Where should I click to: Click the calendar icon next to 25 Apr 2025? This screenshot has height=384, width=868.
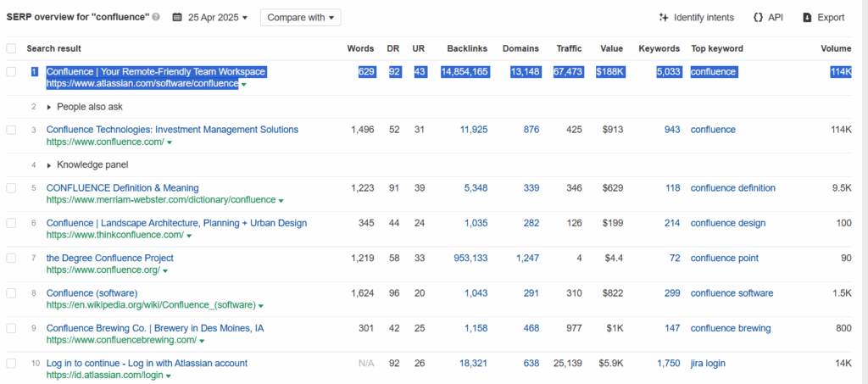click(177, 17)
